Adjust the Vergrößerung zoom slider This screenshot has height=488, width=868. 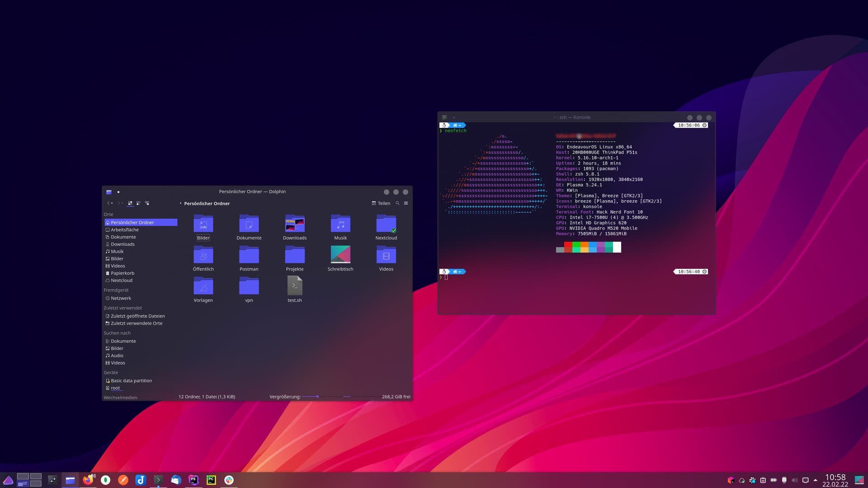[x=318, y=396]
